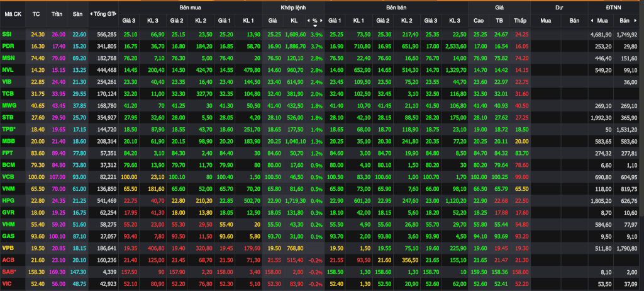
Task: Select the BCM ticker
Action: point(8,165)
